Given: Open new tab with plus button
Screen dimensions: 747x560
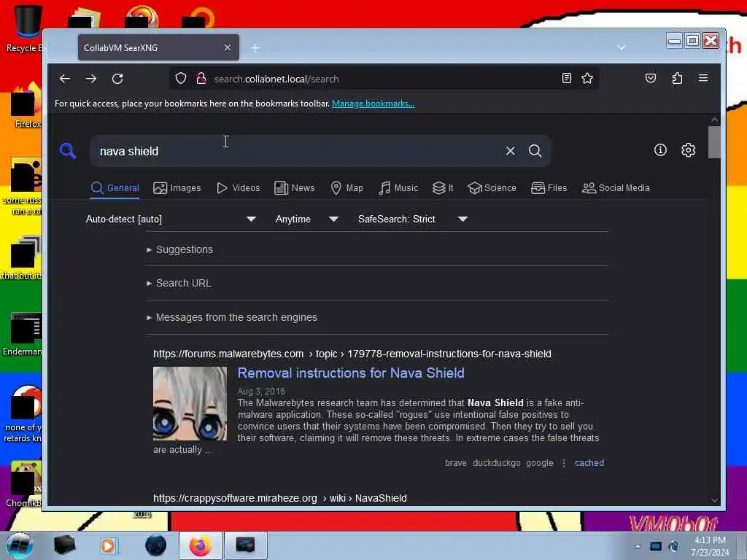Looking at the screenshot, I should pos(255,47).
